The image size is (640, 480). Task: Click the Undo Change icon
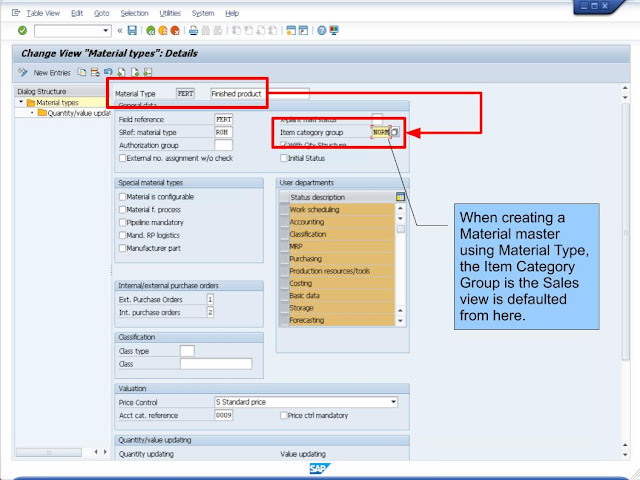tap(108, 72)
